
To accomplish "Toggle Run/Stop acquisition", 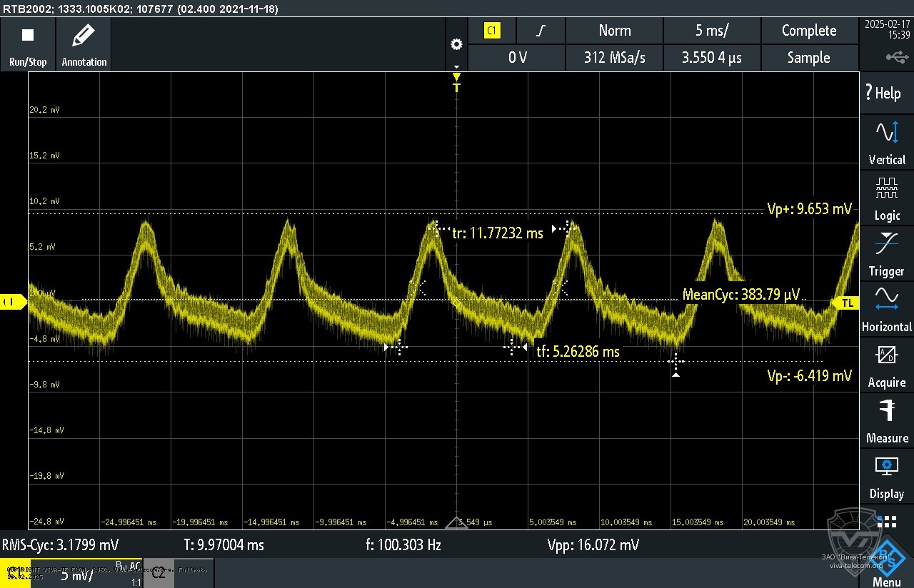I will pyautogui.click(x=27, y=43).
